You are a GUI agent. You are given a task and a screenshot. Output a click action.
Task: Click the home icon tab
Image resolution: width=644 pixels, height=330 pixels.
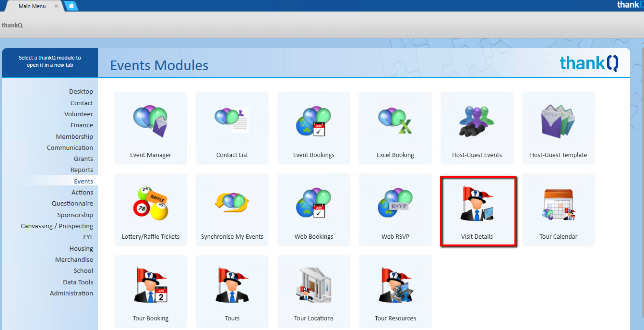click(71, 6)
